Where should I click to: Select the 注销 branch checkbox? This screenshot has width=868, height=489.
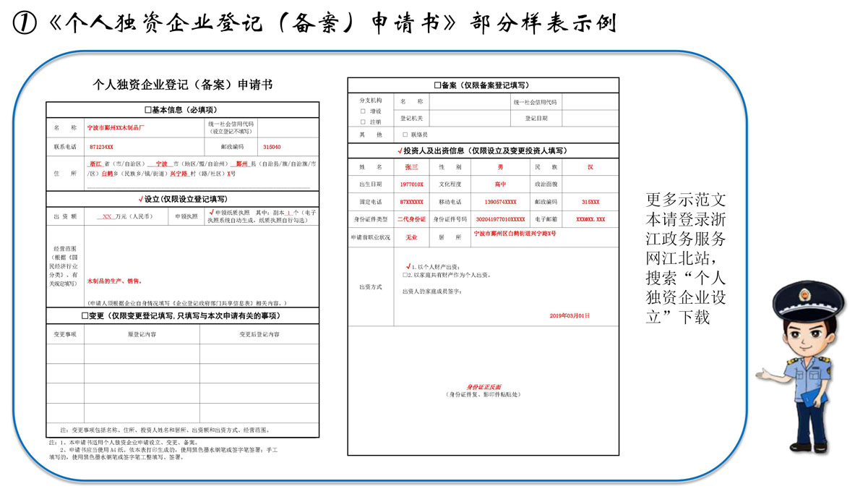(363, 122)
